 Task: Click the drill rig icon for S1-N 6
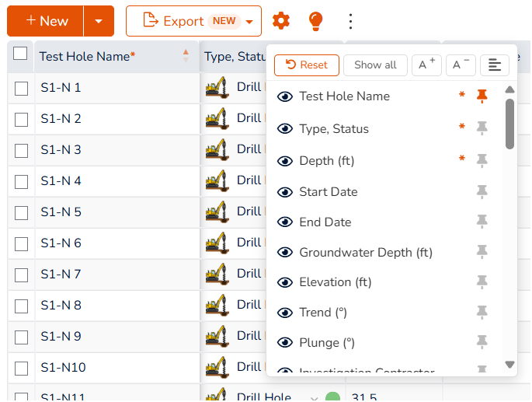coord(217,243)
